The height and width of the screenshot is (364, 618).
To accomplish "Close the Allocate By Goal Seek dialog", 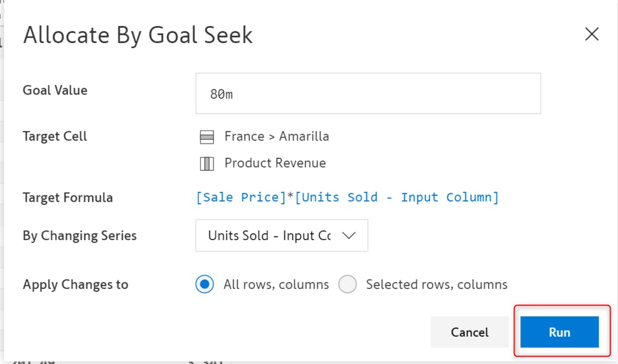I will pyautogui.click(x=592, y=34).
